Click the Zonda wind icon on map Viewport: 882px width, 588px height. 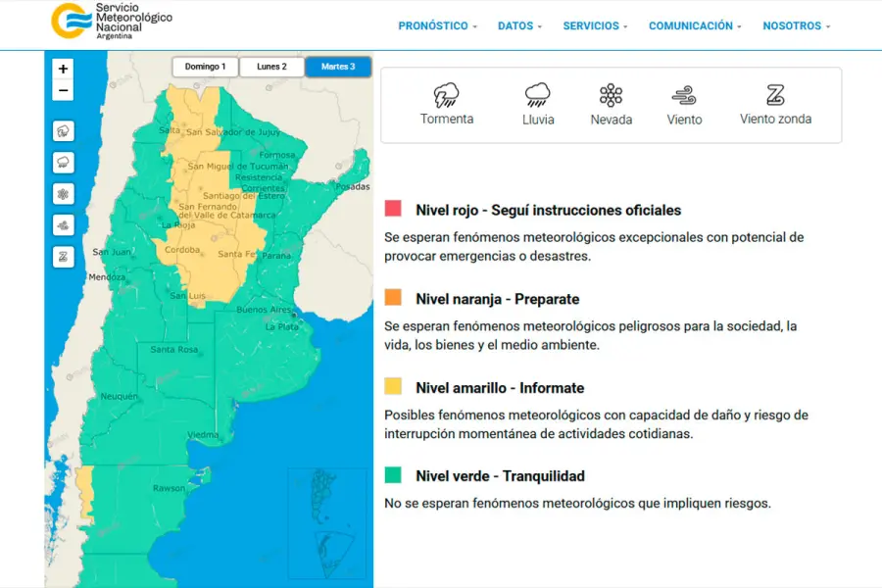[64, 257]
